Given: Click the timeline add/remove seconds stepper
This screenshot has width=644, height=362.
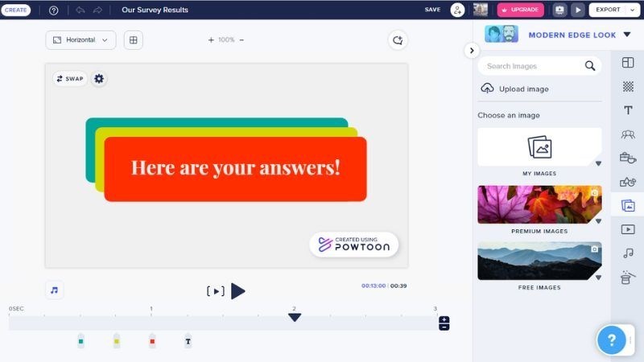Looking at the screenshot, I should click(444, 323).
